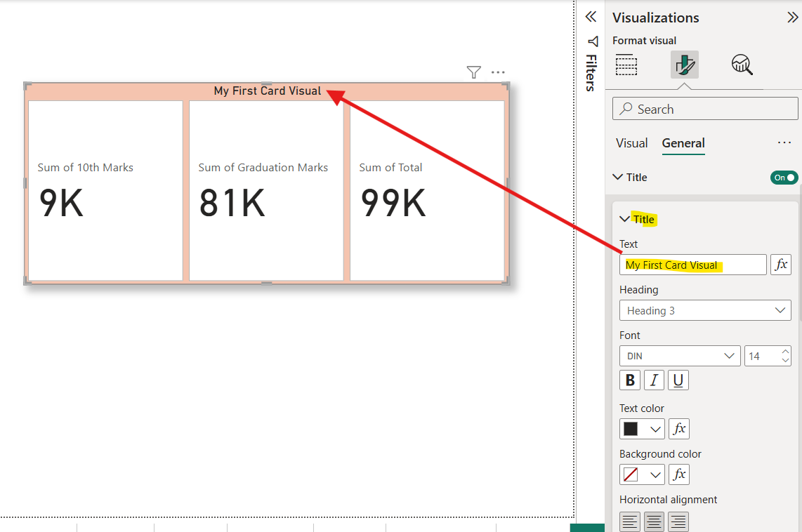Select the Format visual icon
The height and width of the screenshot is (532, 802).
pos(683,65)
